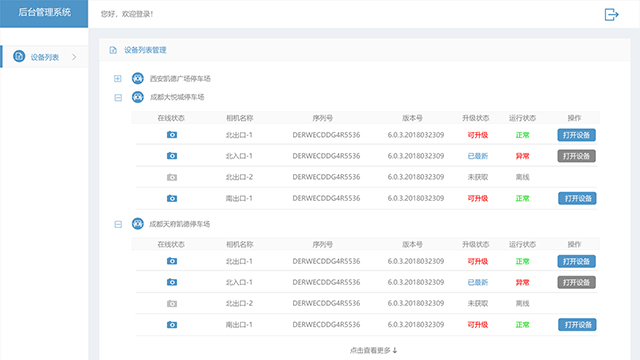Viewport: 640px width, 360px height.
Task: Click camera icon for 南出口-1 in 成都天府凯德
Action: (172, 325)
